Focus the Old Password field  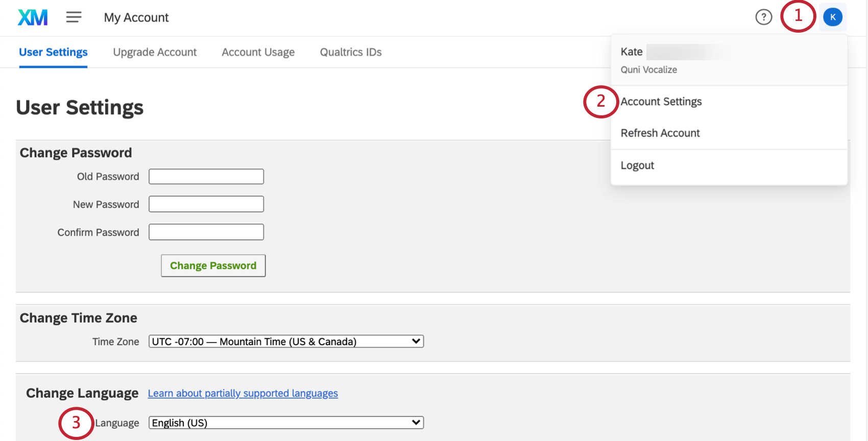tap(206, 177)
